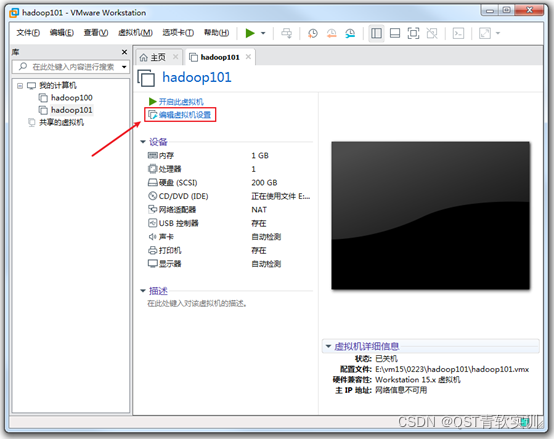This screenshot has height=439, width=554.
Task: Click the config file path hadoop101.vmx
Action: [x=452, y=369]
